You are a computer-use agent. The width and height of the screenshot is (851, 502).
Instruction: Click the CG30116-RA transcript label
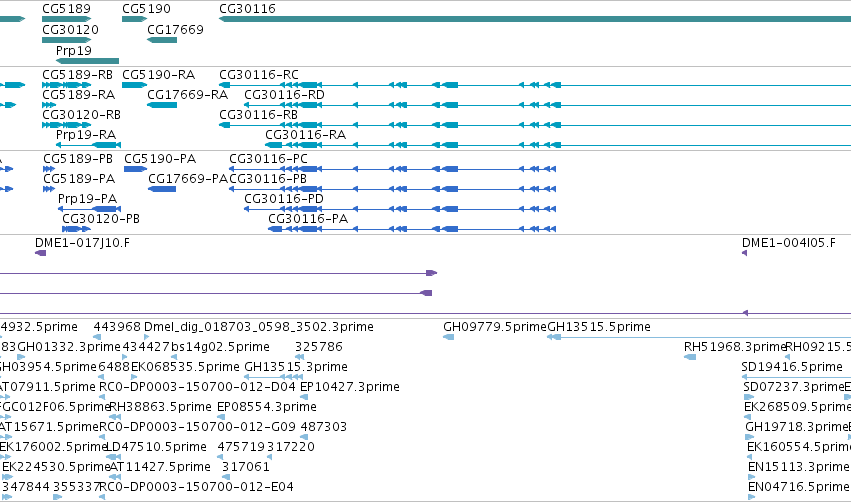(306, 134)
